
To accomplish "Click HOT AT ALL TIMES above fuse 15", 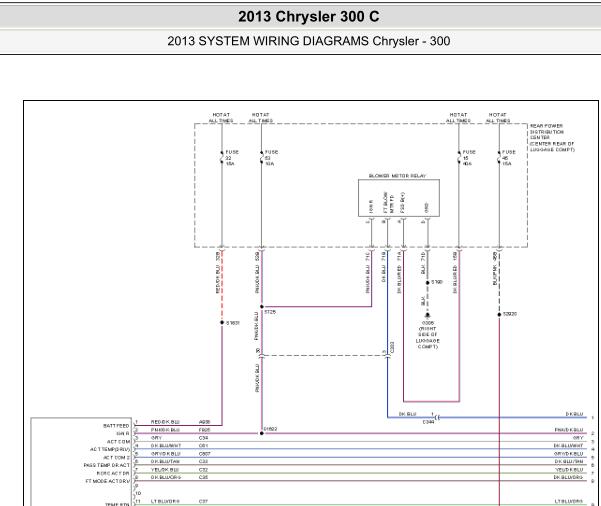I will (x=458, y=118).
